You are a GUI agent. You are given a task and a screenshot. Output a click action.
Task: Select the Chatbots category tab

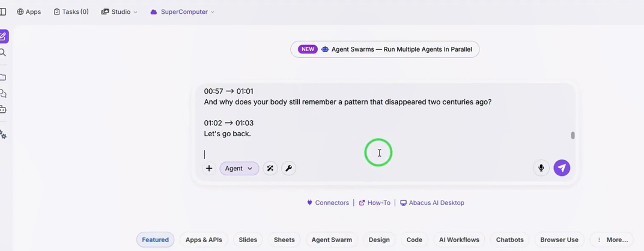(x=509, y=240)
